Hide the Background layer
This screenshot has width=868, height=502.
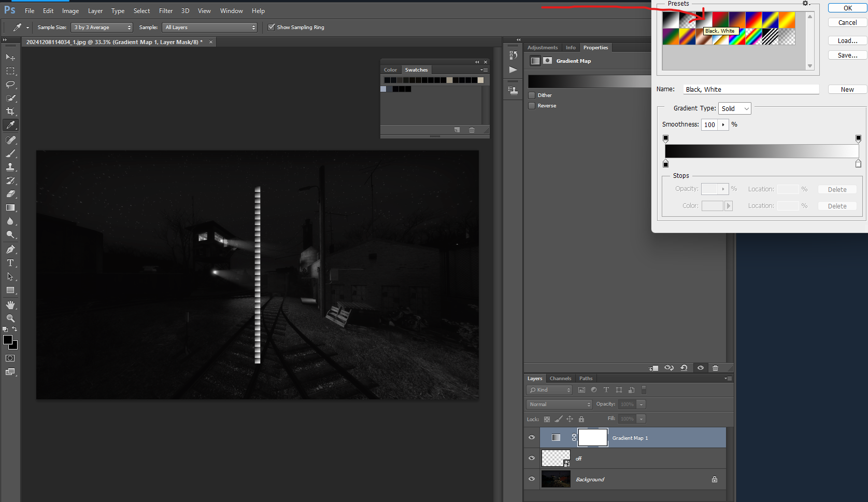(x=532, y=479)
